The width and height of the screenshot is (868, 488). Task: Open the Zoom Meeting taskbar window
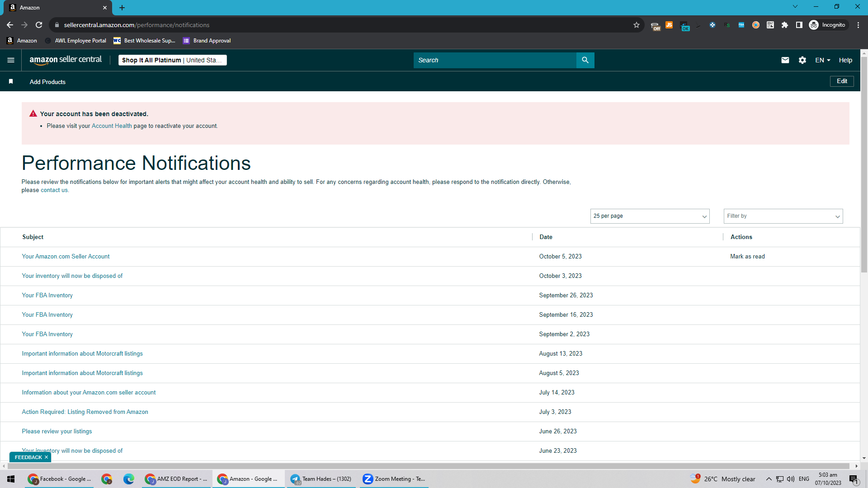(x=395, y=479)
